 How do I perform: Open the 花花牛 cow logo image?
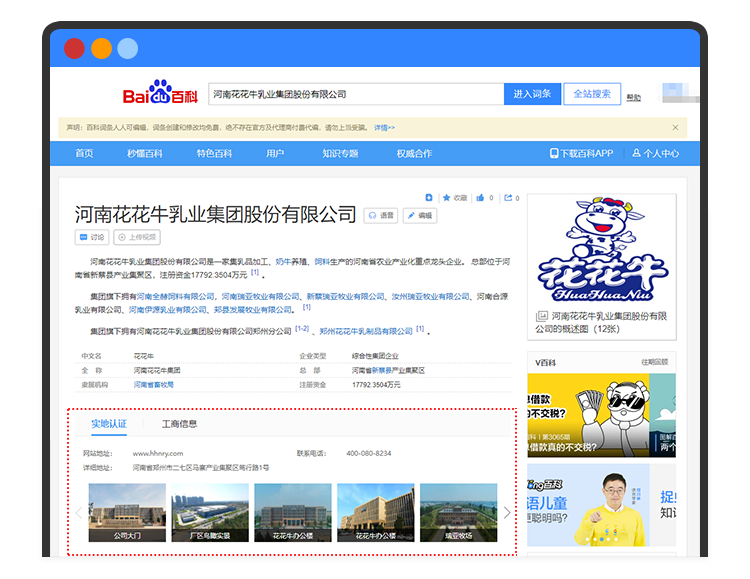602,249
